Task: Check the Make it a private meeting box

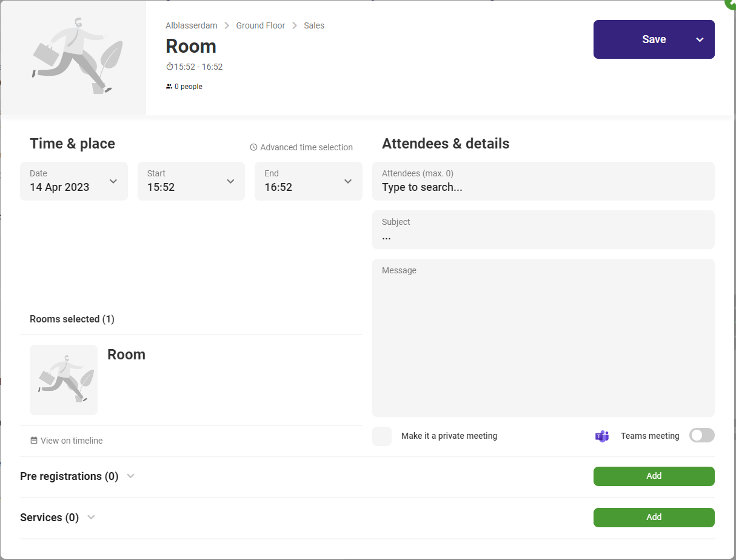Action: click(382, 436)
